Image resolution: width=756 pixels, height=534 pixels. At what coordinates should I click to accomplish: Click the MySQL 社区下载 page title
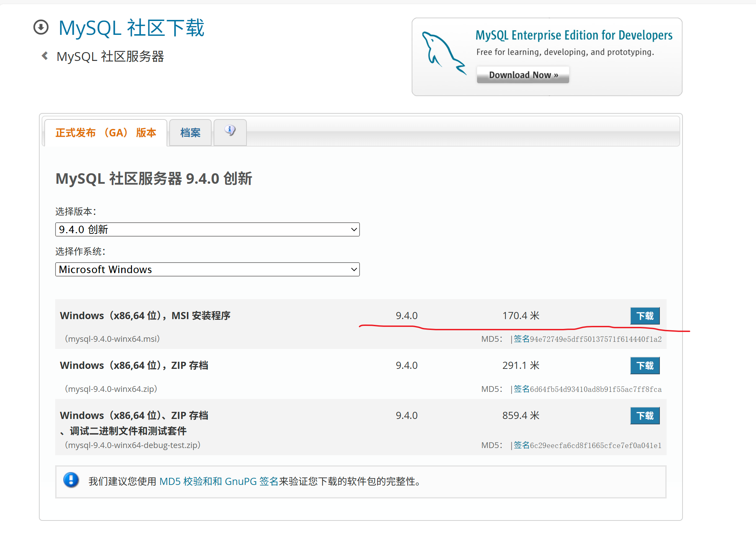tap(131, 28)
